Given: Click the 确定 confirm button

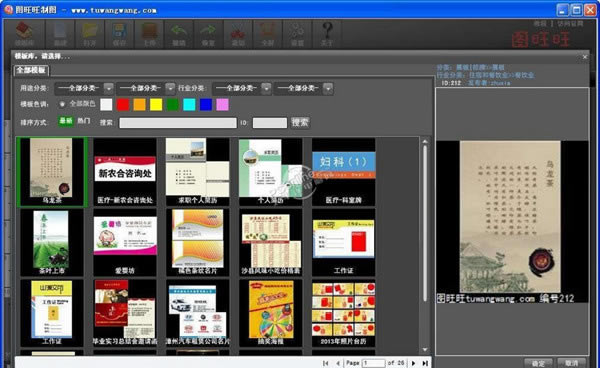Looking at the screenshot, I should pyautogui.click(x=538, y=363).
